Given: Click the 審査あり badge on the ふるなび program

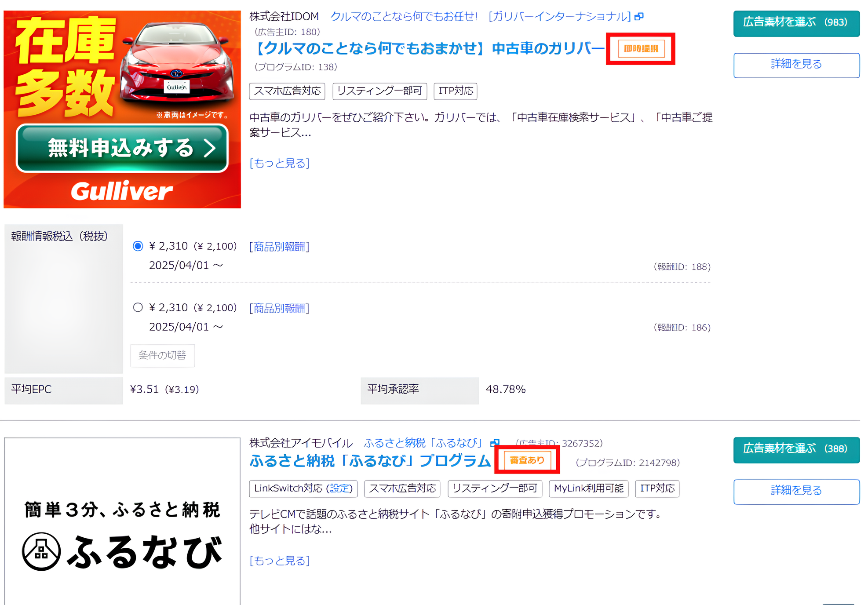Looking at the screenshot, I should (527, 460).
